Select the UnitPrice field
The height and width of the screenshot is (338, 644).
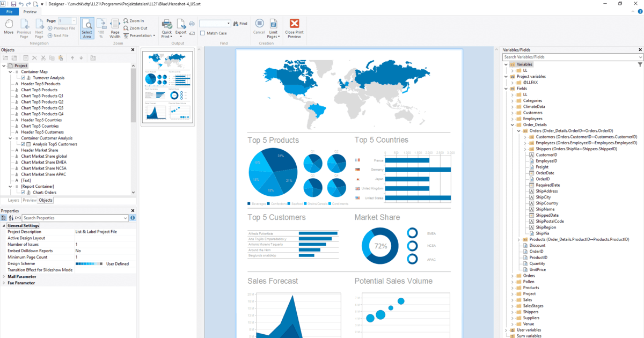(x=537, y=269)
